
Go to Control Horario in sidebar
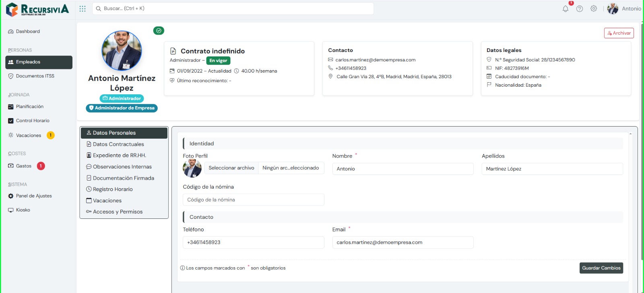[33, 121]
